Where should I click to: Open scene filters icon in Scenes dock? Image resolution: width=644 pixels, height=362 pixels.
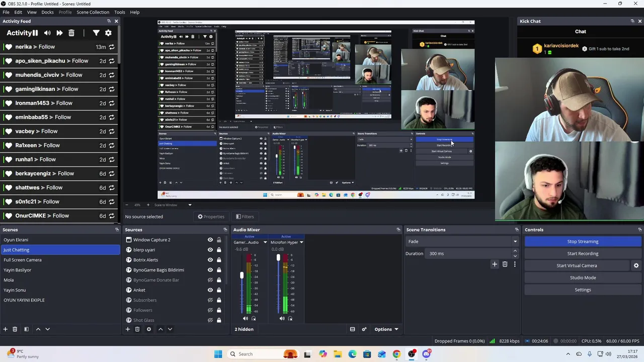[26, 329]
